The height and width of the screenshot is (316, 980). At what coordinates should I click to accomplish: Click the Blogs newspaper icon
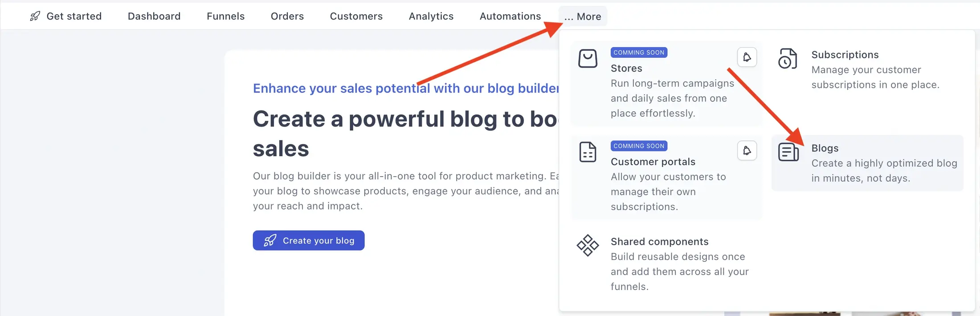click(788, 152)
